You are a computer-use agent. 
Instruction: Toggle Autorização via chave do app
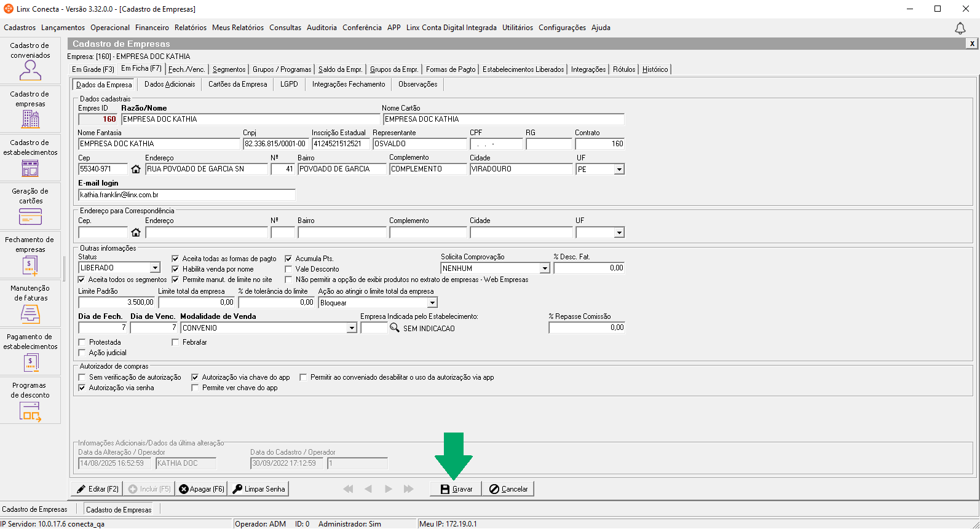[x=195, y=377]
